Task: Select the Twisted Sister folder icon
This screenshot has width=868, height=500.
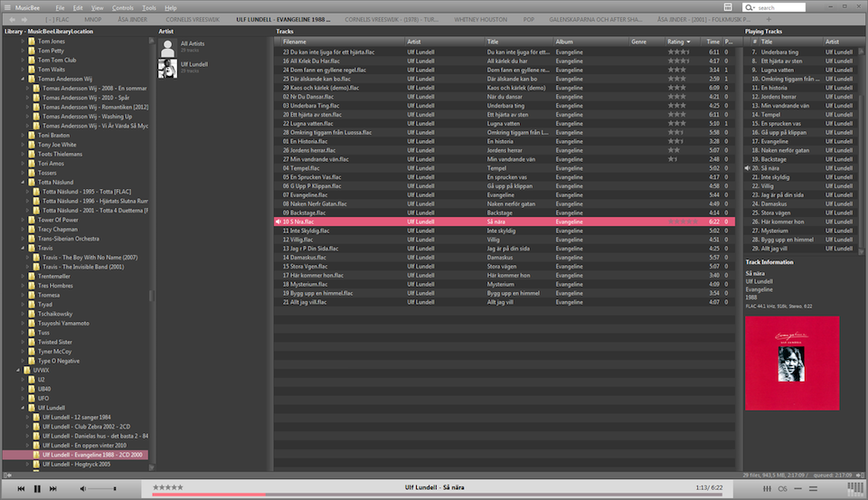Action: tap(32, 342)
